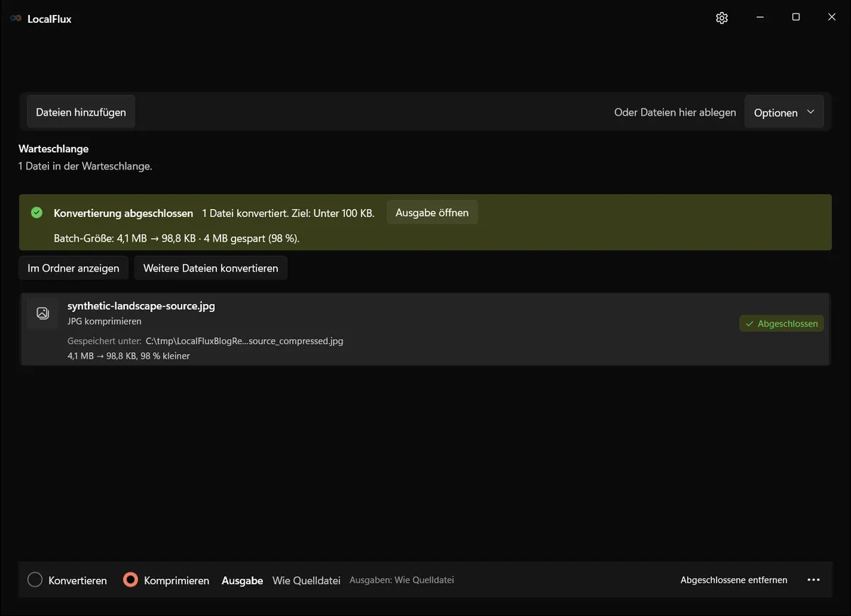851x616 pixels.
Task: Click the Ausgabe öffnen button
Action: 432,213
